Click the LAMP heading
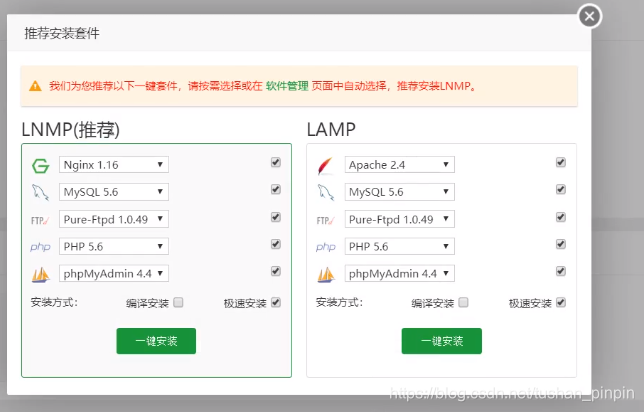This screenshot has height=412, width=644. [331, 130]
